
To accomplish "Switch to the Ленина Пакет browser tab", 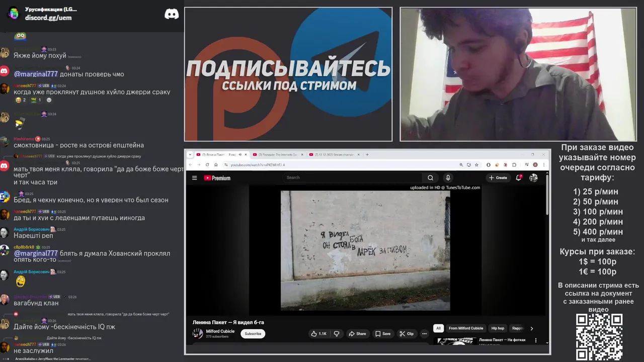I will [222, 154].
